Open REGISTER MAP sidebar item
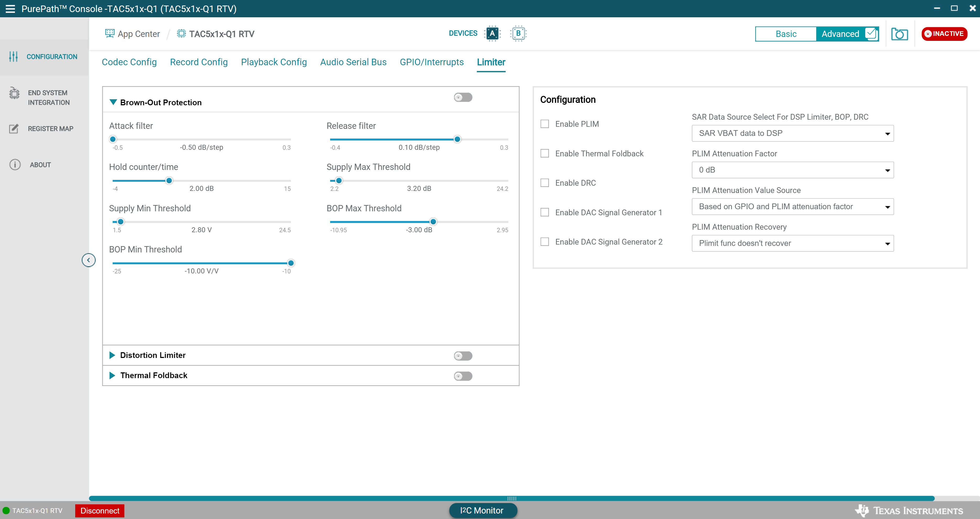Image resolution: width=980 pixels, height=519 pixels. click(x=45, y=129)
